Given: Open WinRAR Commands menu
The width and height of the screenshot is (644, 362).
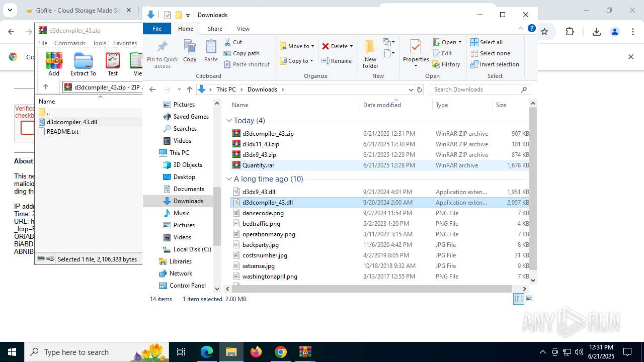Looking at the screenshot, I should point(70,43).
